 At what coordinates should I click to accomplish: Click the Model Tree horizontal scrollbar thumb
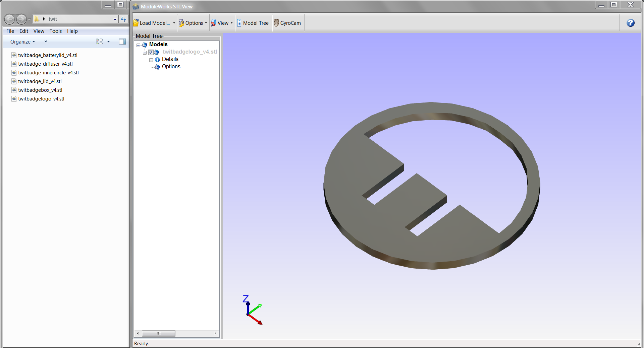[158, 333]
